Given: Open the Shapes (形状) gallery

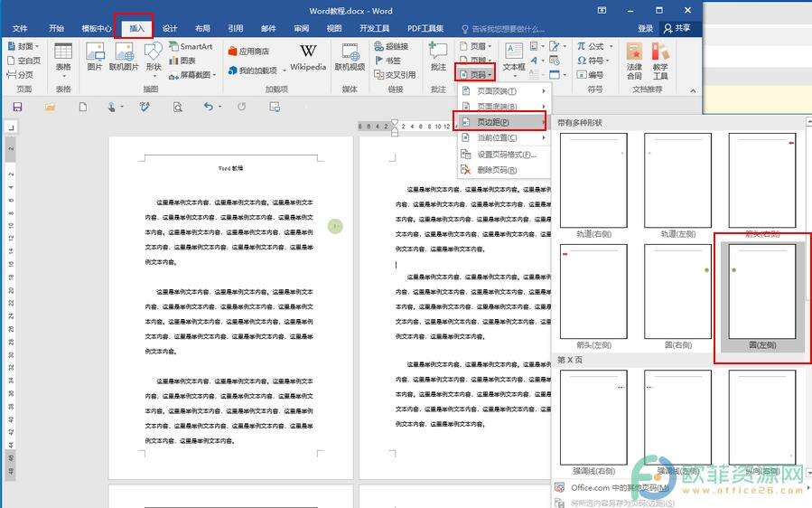Looking at the screenshot, I should (154, 55).
